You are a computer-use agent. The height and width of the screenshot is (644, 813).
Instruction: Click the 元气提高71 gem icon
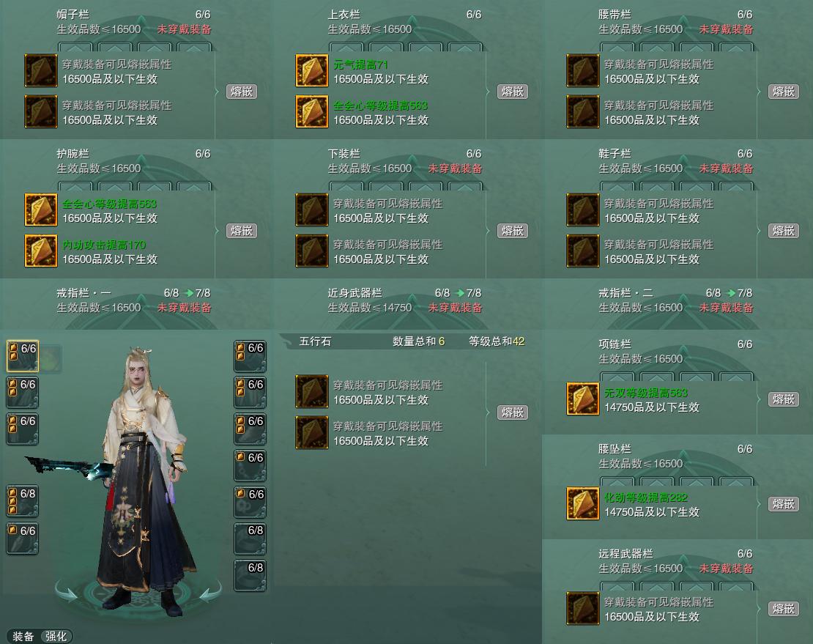pyautogui.click(x=311, y=70)
